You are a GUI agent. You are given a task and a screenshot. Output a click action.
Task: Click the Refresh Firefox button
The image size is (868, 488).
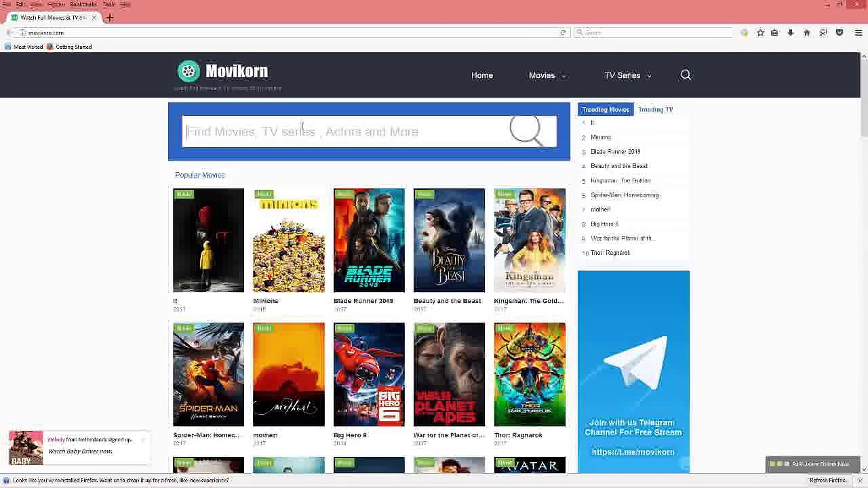pos(828,481)
